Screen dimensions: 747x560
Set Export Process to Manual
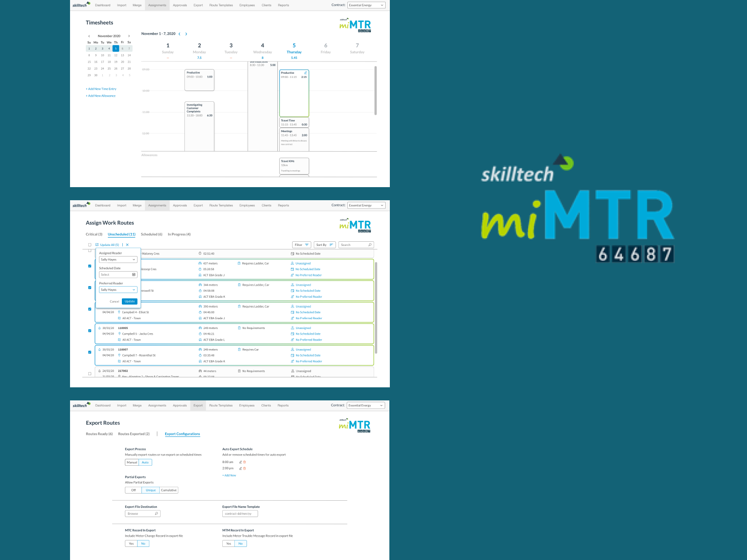click(132, 462)
